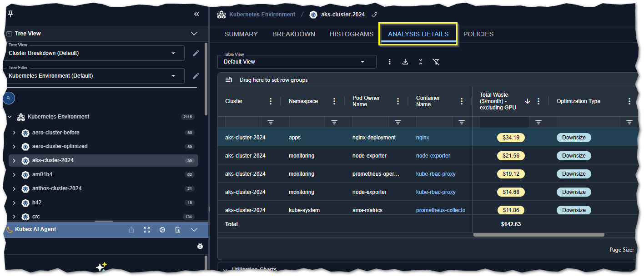This screenshot has height=277, width=644.
Task: Collapse the sidebar with the double-chevron icon
Action: pos(196,14)
